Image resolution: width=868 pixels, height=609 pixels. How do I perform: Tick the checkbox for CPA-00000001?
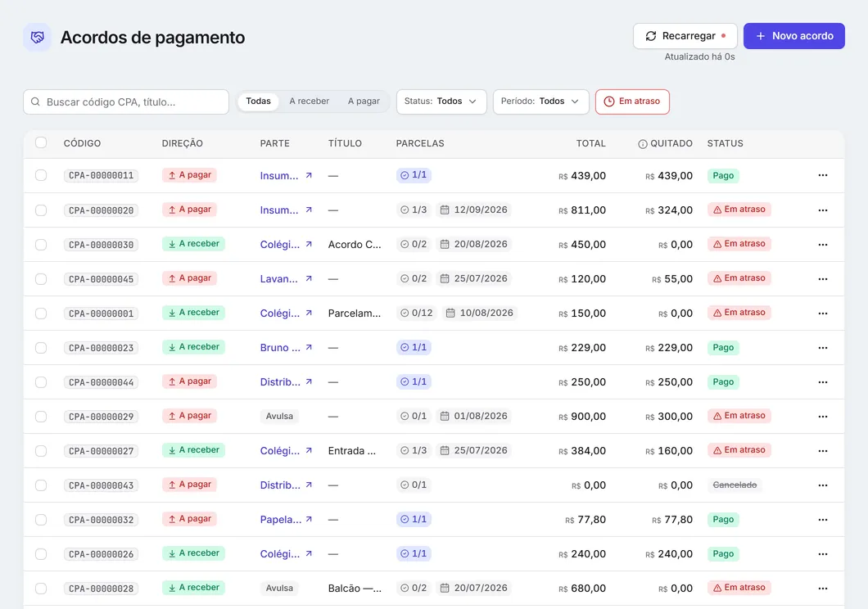point(41,313)
